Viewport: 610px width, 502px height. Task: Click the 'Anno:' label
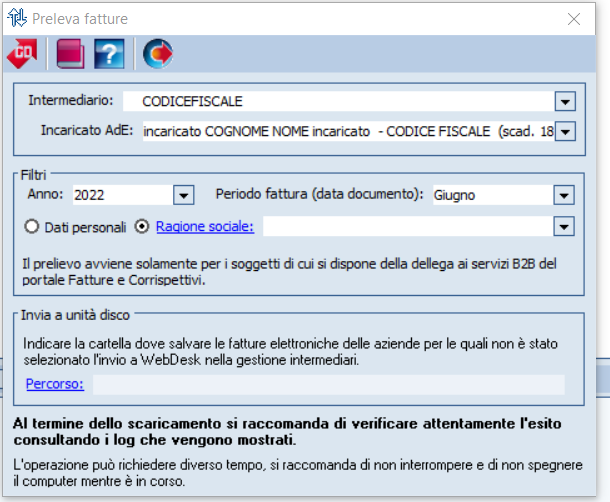[x=45, y=194]
